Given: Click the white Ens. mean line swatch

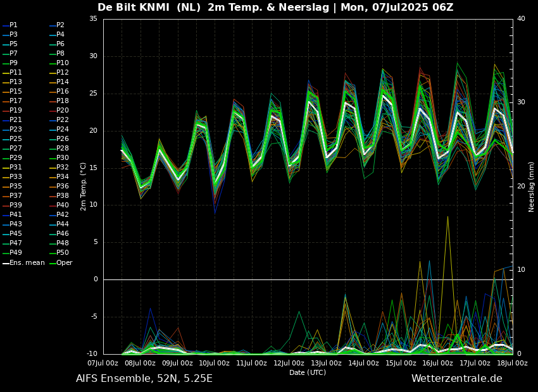Looking at the screenshot, I should 6,263.
